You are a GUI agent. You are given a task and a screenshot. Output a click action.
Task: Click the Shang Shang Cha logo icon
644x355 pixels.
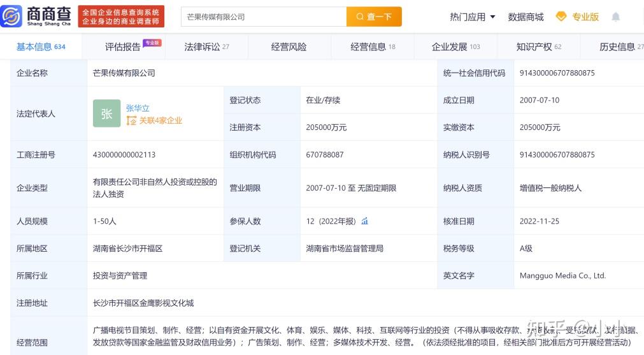point(11,17)
